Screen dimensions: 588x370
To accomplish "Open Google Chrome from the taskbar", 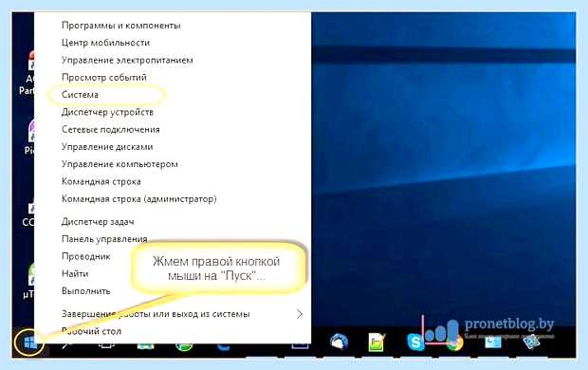I will coord(455,342).
